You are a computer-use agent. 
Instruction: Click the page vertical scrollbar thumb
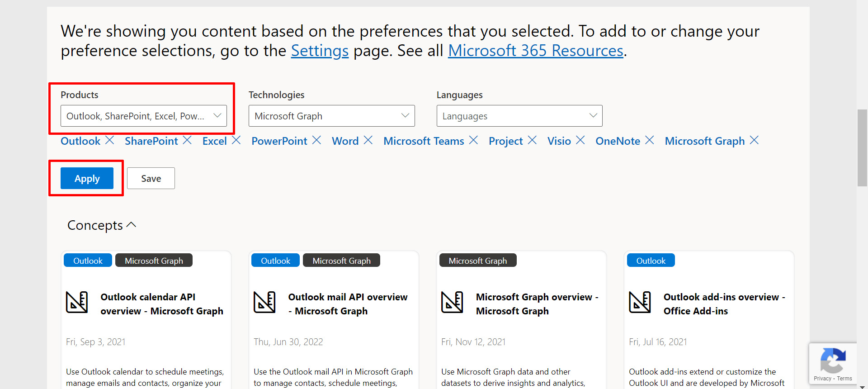click(x=862, y=147)
